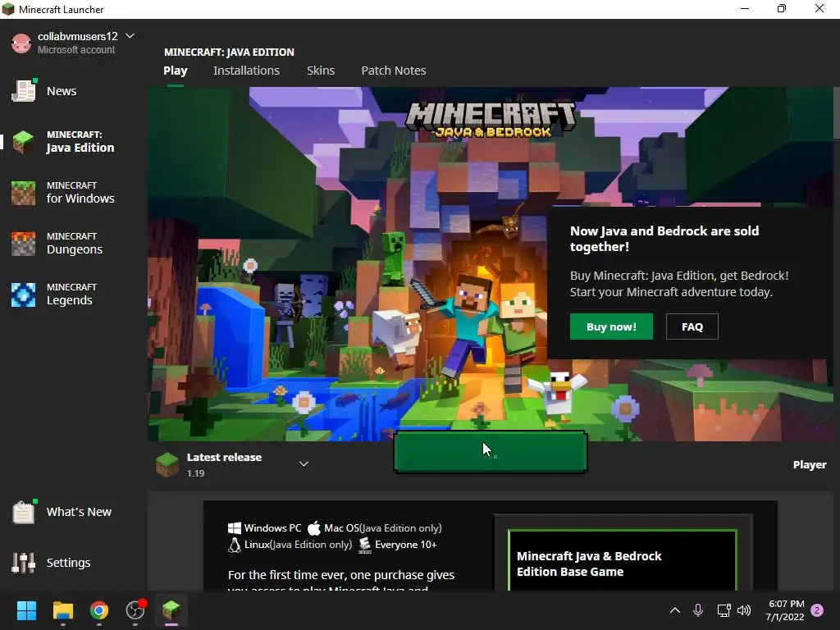The height and width of the screenshot is (630, 840).
Task: Switch to the Installations tab
Action: point(246,71)
